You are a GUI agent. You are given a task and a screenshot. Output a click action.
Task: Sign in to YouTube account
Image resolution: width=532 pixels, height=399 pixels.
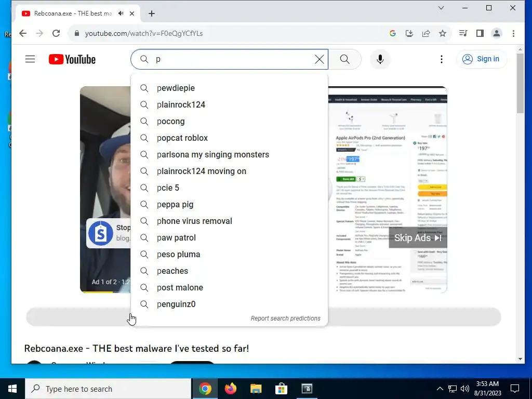[x=481, y=59]
